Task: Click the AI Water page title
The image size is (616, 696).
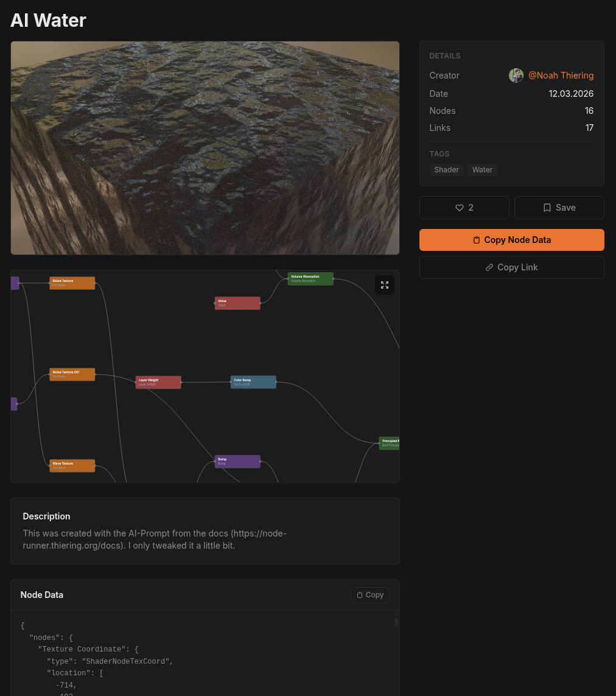Action: pyautogui.click(x=48, y=21)
